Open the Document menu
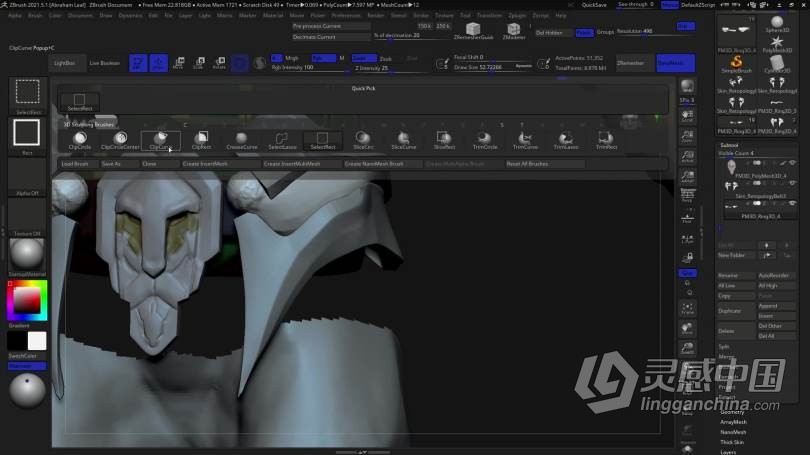This screenshot has width=810, height=455. click(x=80, y=16)
